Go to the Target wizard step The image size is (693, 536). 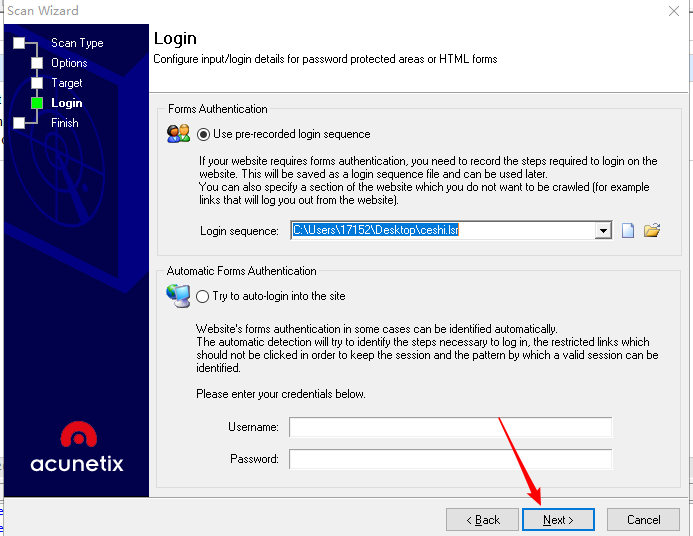click(67, 83)
